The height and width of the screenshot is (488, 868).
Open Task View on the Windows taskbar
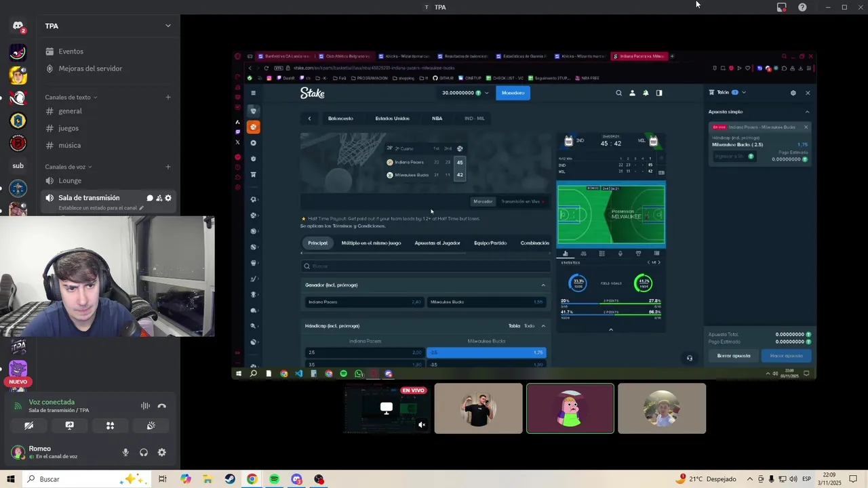tap(163, 479)
